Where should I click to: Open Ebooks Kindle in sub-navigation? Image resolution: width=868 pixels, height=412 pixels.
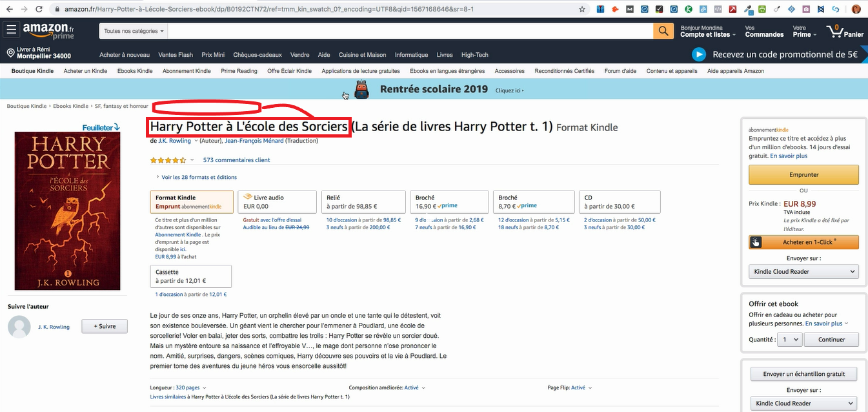[135, 71]
